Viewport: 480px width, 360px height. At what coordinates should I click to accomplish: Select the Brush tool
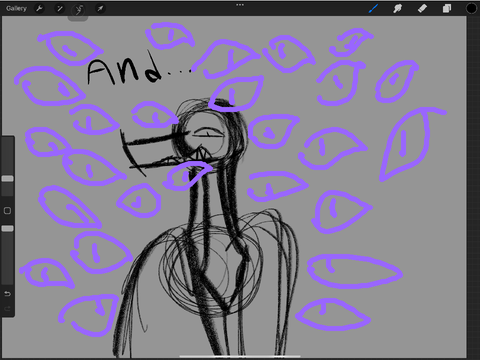click(373, 8)
